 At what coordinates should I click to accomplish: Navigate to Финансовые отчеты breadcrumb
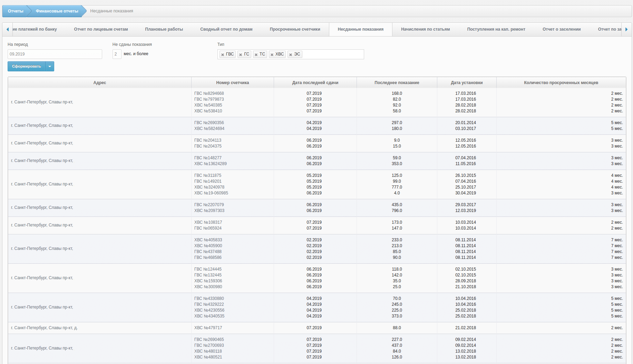click(57, 11)
